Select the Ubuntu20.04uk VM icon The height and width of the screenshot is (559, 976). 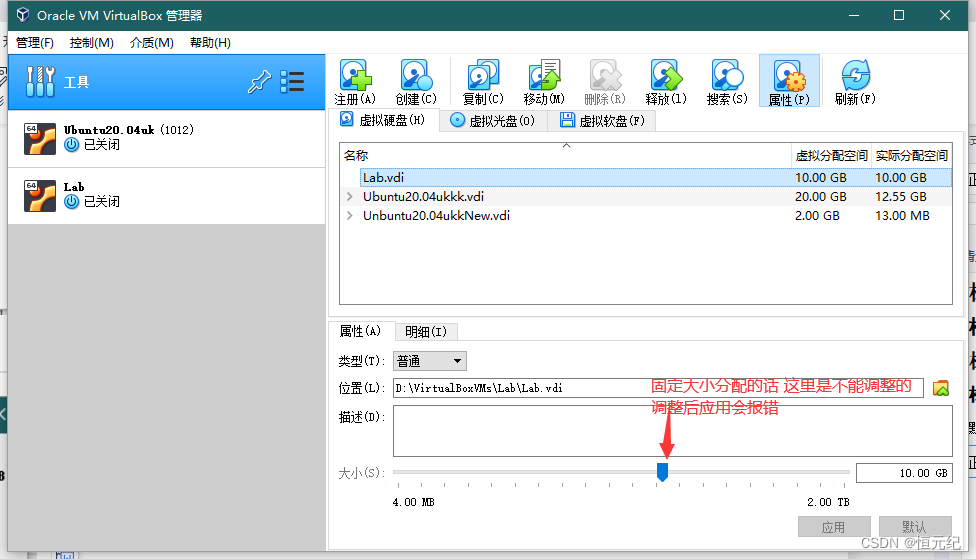[x=40, y=138]
